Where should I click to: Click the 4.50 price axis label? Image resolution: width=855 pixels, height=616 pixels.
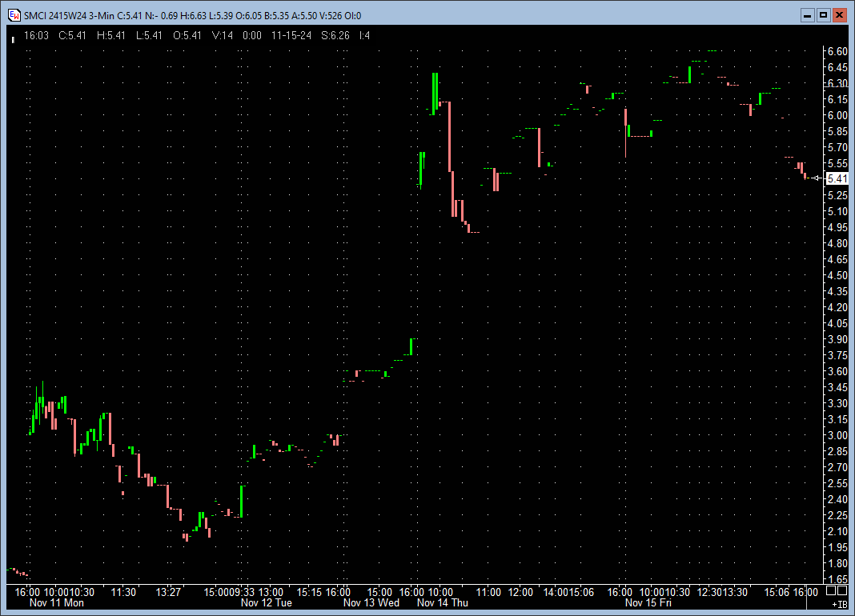837,275
